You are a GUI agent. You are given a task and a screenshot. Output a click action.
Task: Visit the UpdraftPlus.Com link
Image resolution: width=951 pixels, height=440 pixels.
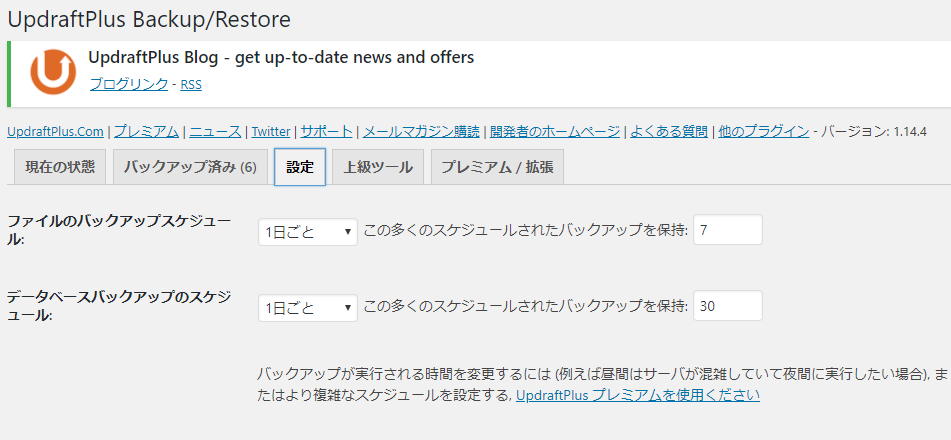(x=55, y=131)
